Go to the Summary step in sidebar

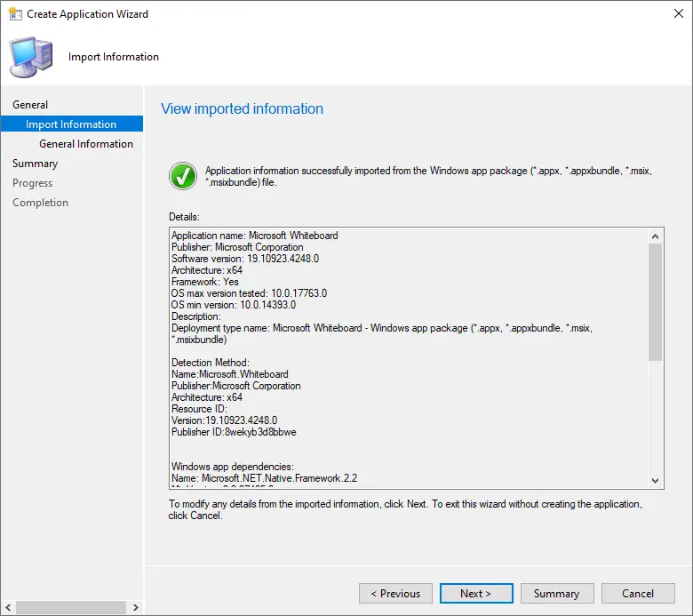pos(36,164)
